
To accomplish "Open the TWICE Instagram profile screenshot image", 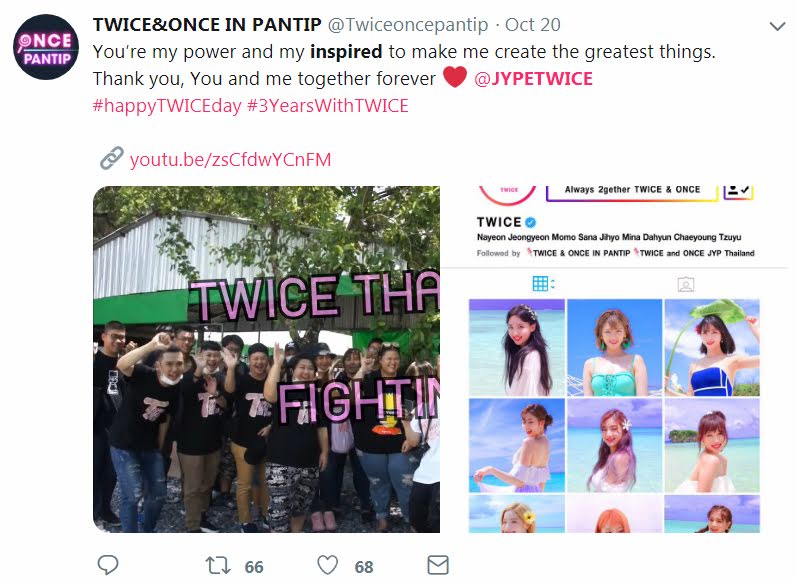I will 614,360.
